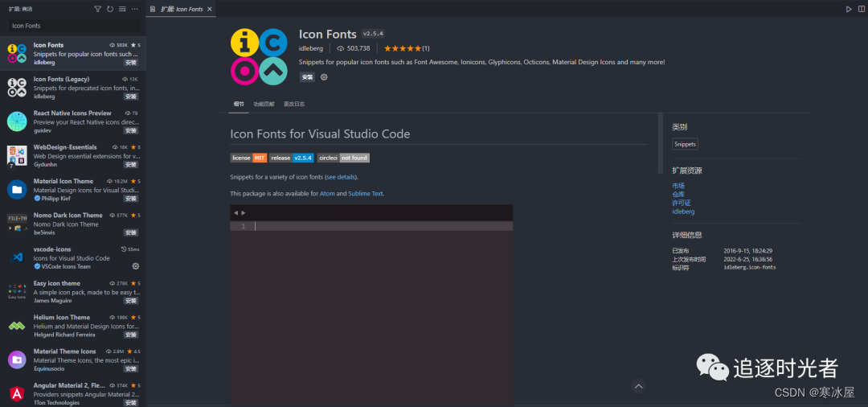
Task: Open the extensions filter funnel icon
Action: tap(98, 9)
